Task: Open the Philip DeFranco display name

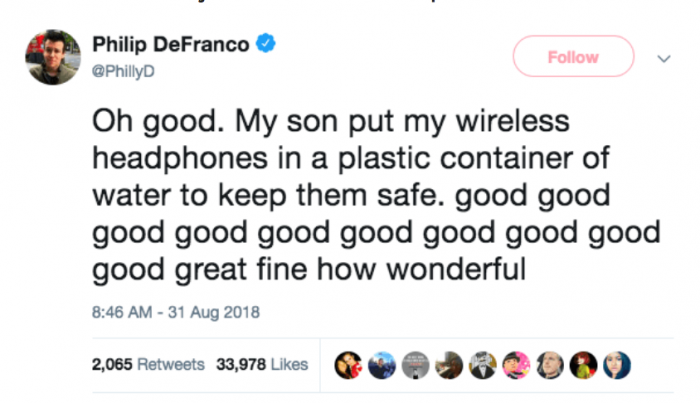Action: (x=171, y=45)
